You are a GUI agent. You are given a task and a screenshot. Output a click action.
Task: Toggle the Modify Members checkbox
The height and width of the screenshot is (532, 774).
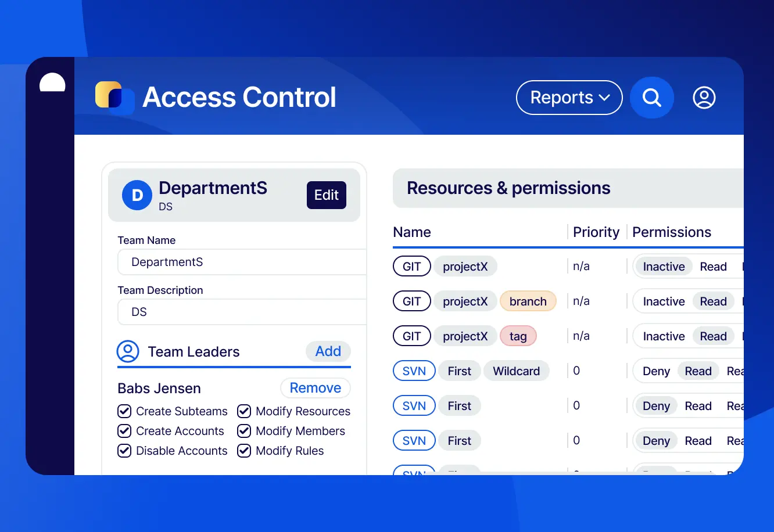point(244,431)
